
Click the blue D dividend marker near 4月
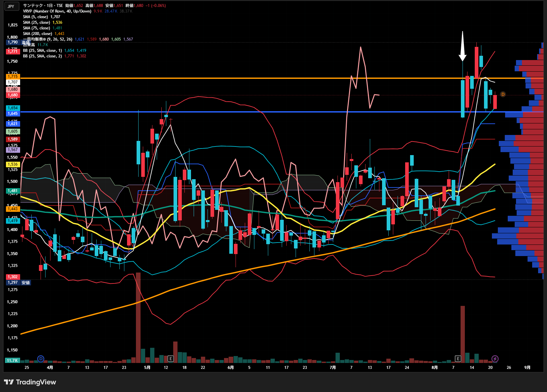(x=41, y=358)
